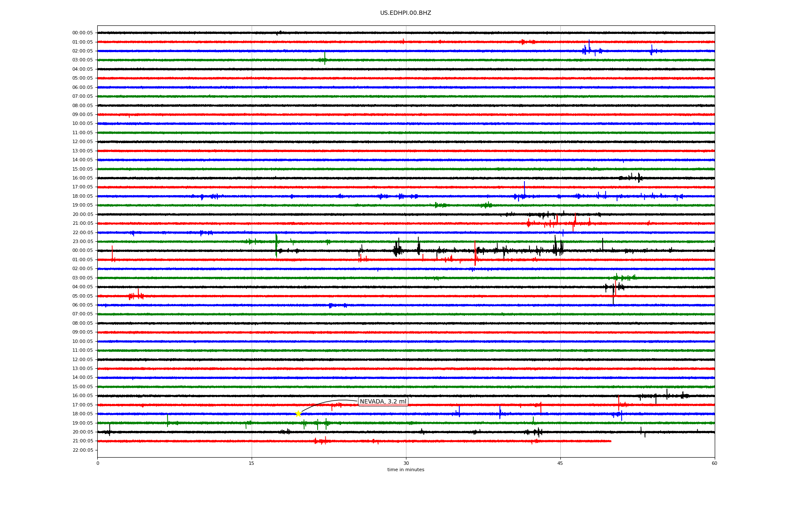Click the "time in minutes" axis label

click(406, 470)
